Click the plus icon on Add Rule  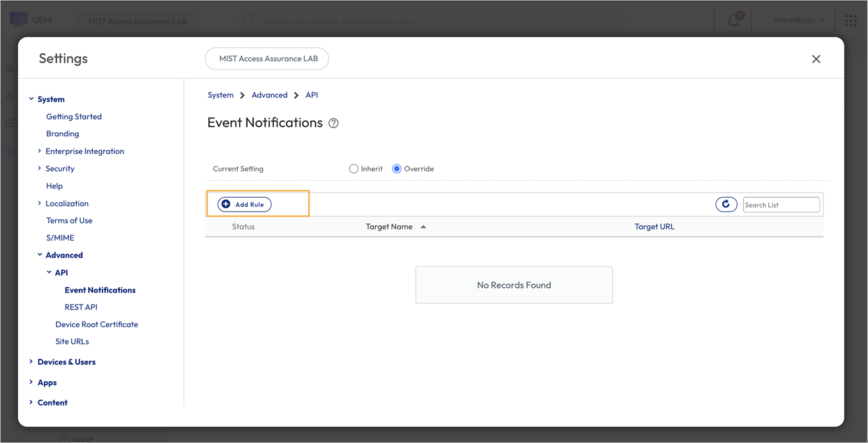tap(226, 204)
